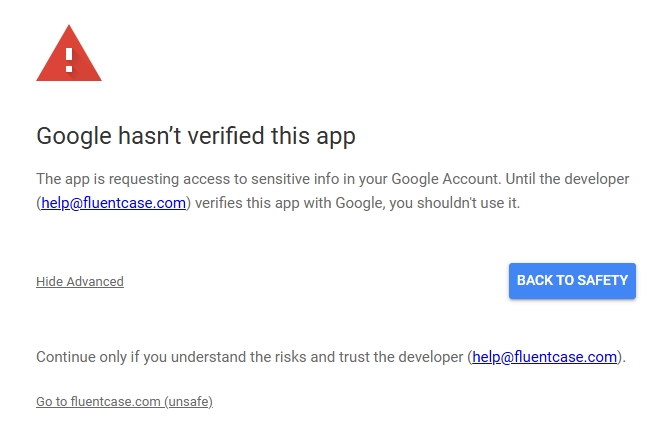This screenshot has width=662, height=430.
Task: Click 'Until the developer' text
Action: pos(567,179)
